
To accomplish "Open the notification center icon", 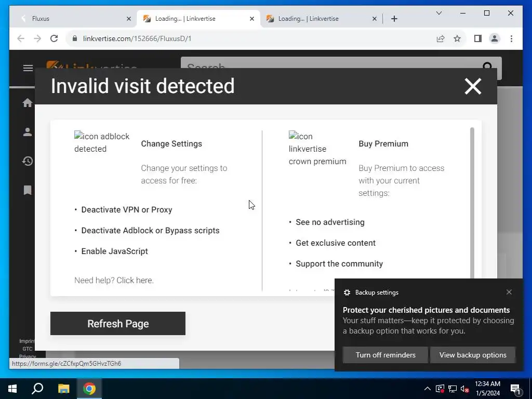I will [x=515, y=390].
